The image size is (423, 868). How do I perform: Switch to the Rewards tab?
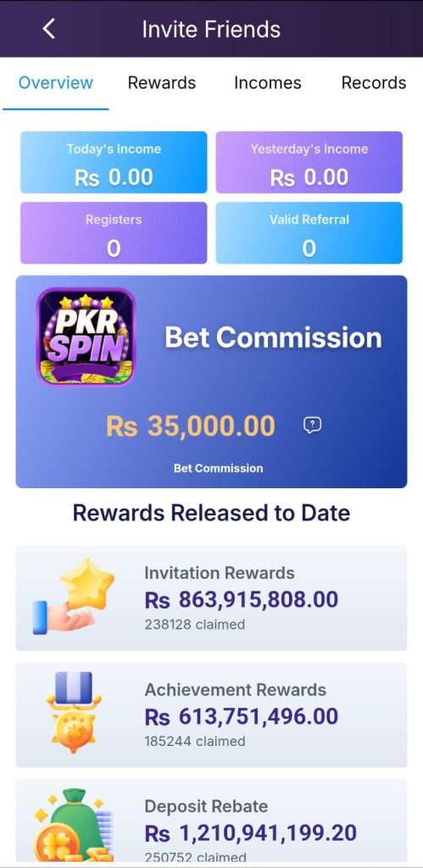162,82
